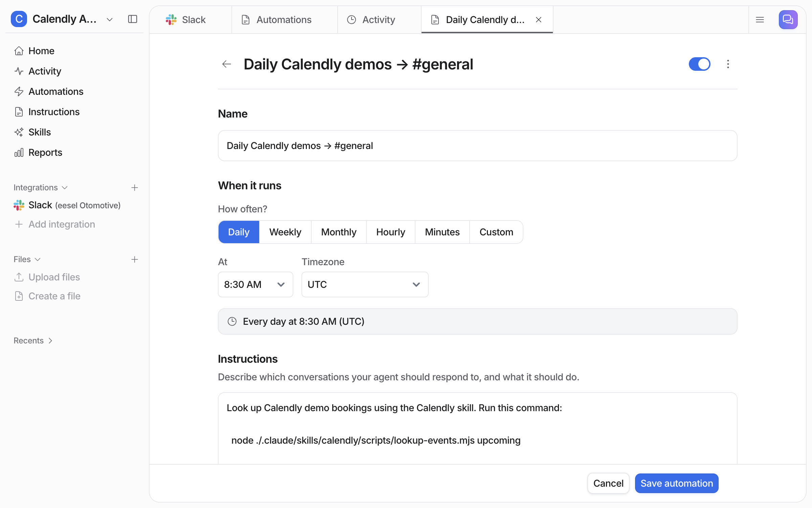Image resolution: width=812 pixels, height=508 pixels.
Task: Open Automations in sidebar
Action: click(48, 91)
